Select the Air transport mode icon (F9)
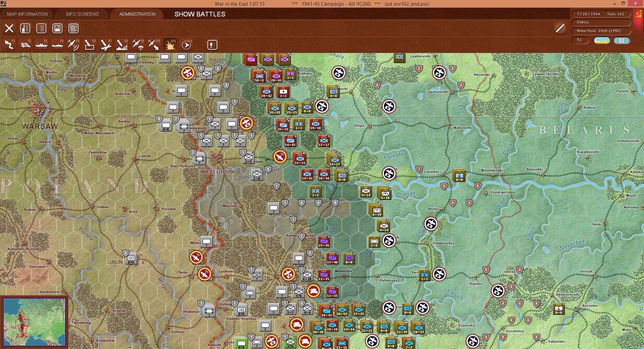 (x=138, y=45)
